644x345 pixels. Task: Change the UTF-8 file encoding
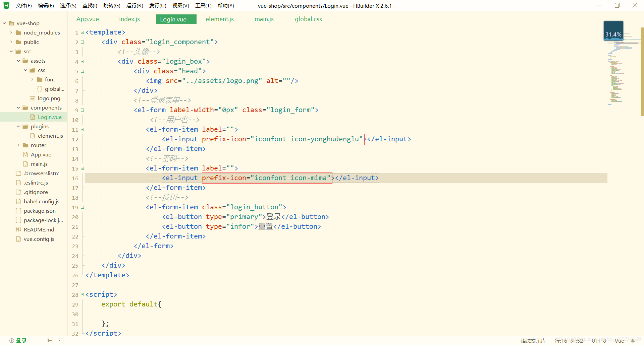(x=599, y=341)
